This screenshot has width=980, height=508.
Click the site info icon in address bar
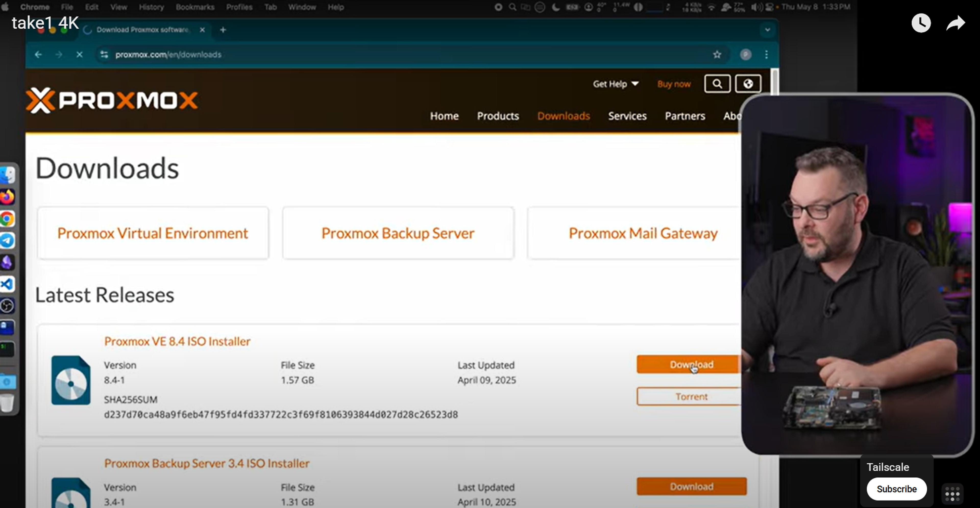coord(104,55)
